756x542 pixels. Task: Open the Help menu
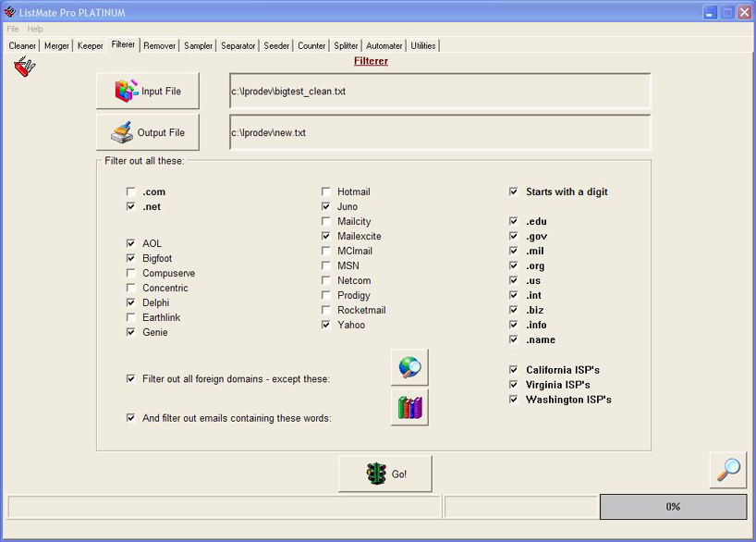tap(35, 30)
